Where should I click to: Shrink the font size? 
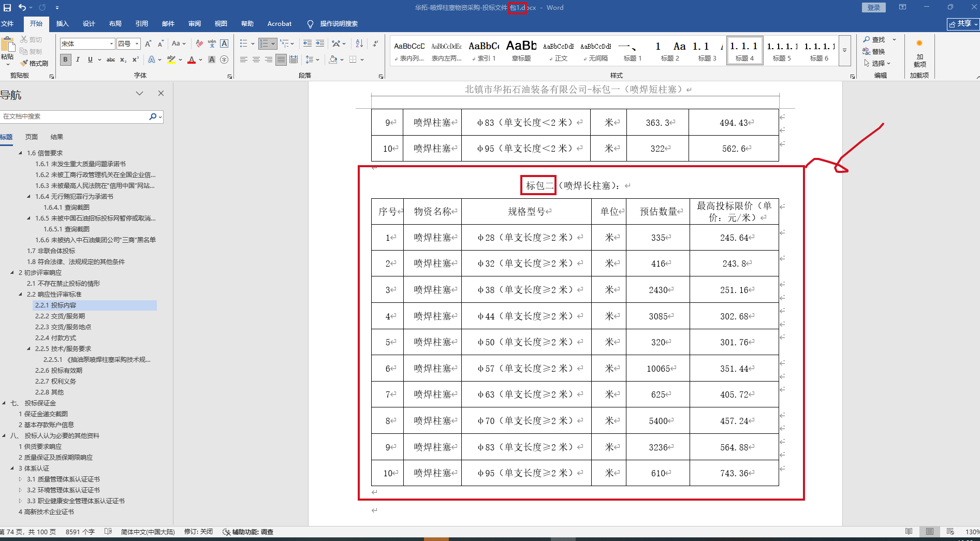click(x=161, y=44)
